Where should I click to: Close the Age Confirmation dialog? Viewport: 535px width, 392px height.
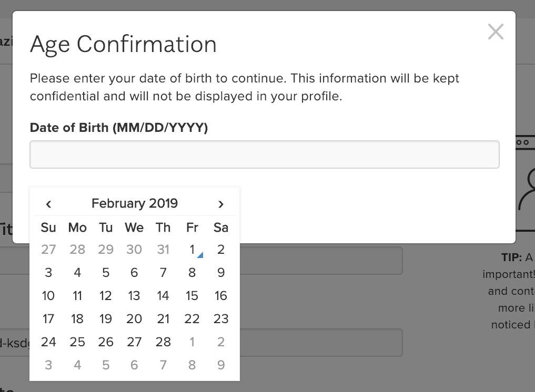[495, 32]
